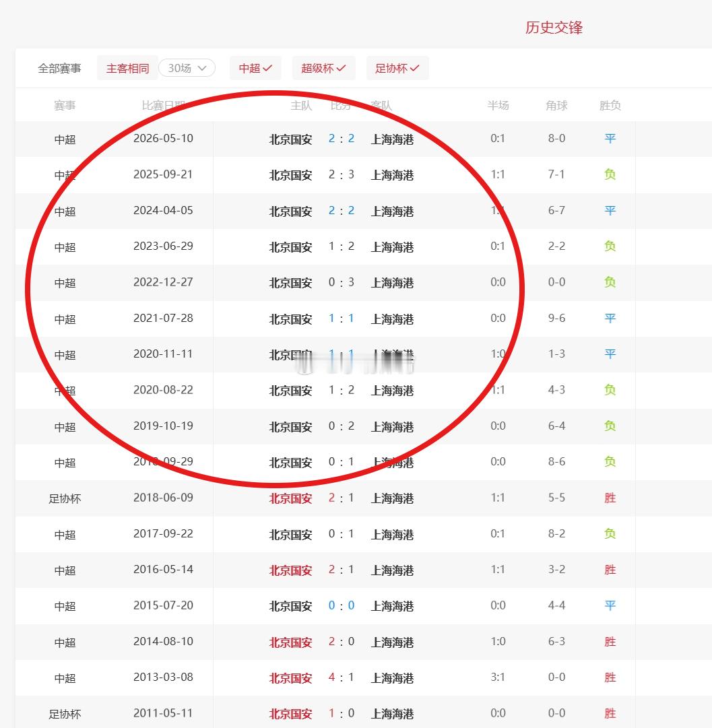712x728 pixels.
Task: Toggle the 超级杯 competition checkbox
Action: point(323,68)
